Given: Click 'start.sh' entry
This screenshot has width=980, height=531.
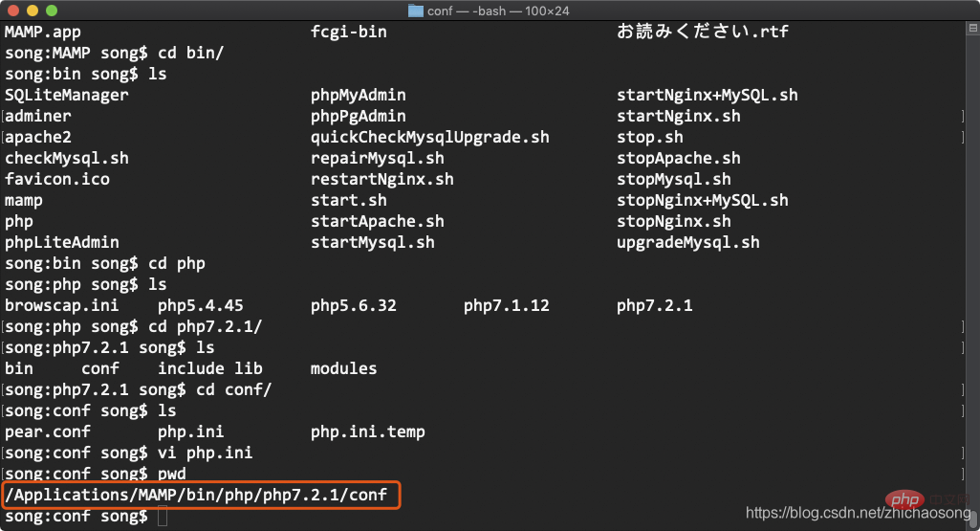Looking at the screenshot, I should (x=349, y=200).
